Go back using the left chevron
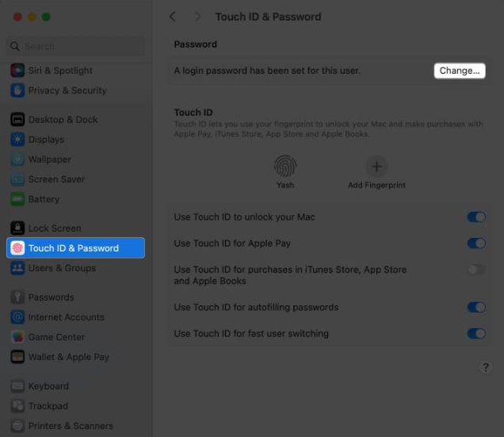 (173, 17)
